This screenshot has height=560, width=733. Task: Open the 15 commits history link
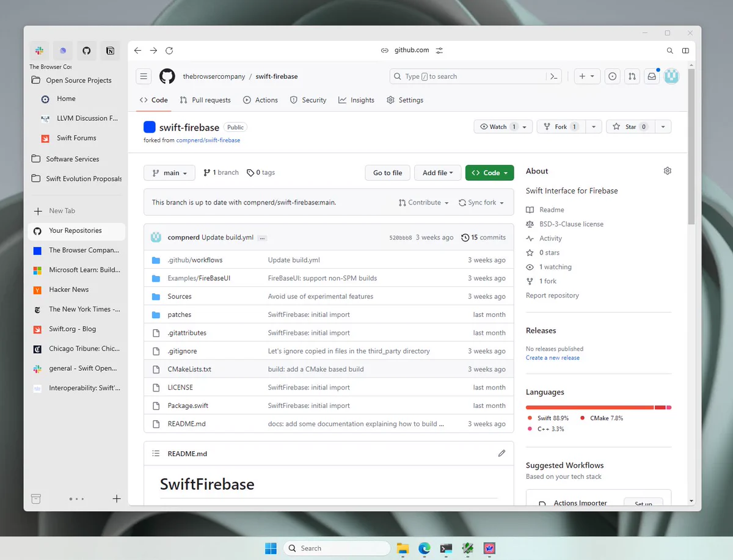483,238
